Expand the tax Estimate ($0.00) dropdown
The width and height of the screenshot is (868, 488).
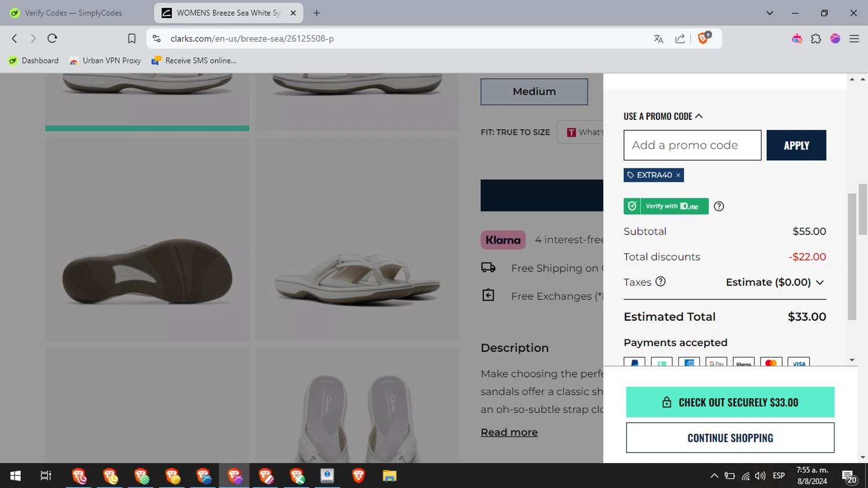pos(775,282)
